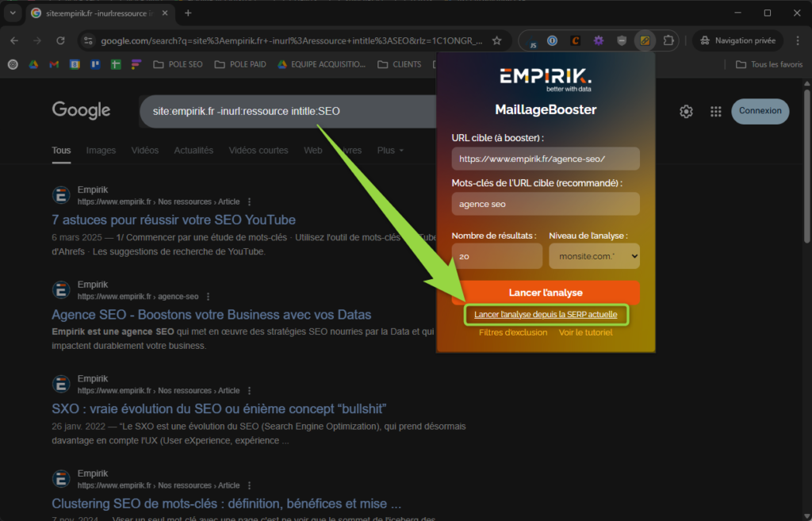Screen dimensions: 812x521
Task: Open 'Agence SEO - Boostons votre Business' result
Action: (211, 314)
